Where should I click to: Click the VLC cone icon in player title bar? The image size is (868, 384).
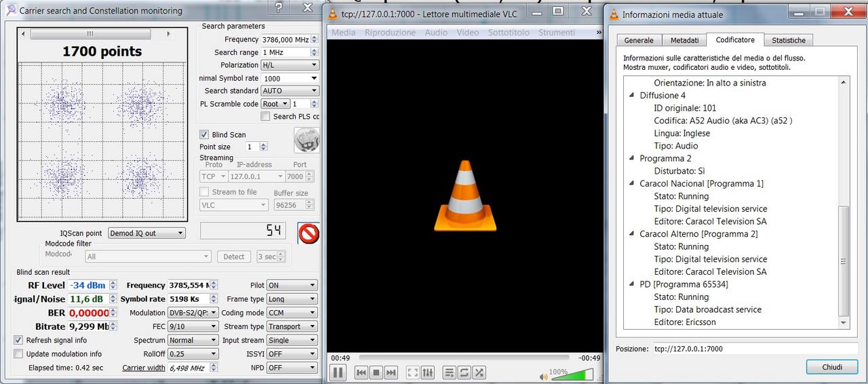click(x=332, y=13)
